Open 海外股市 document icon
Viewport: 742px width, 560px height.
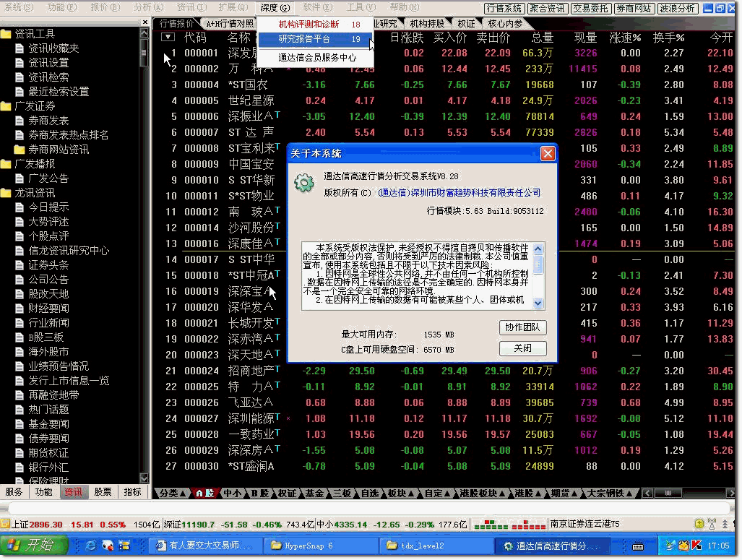(x=20, y=352)
